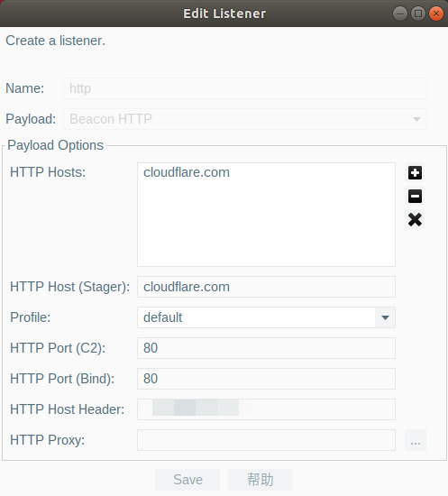The height and width of the screenshot is (496, 448).
Task: Save the listener configuration
Action: point(187,480)
